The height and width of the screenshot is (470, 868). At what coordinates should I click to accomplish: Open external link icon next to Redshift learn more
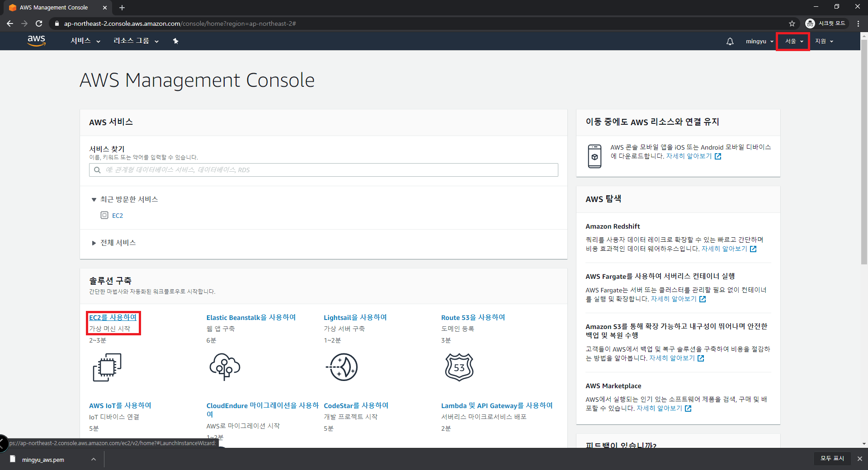tap(753, 249)
